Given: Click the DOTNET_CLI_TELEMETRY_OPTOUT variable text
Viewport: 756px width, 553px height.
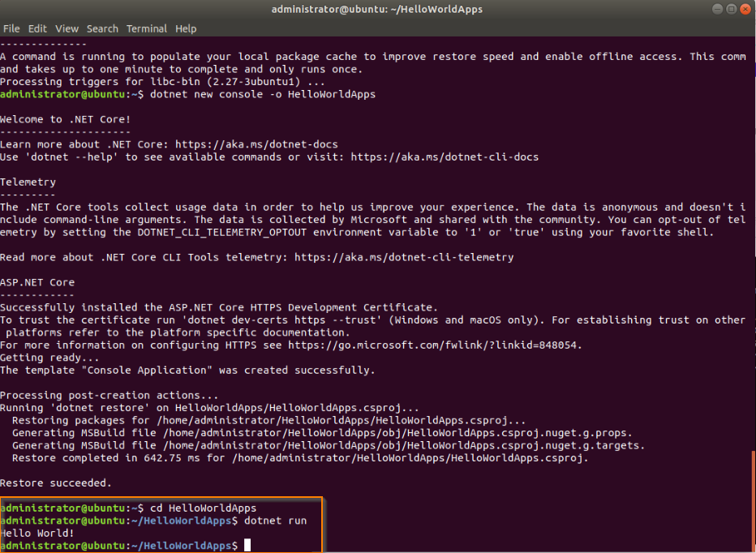Looking at the screenshot, I should [x=221, y=233].
